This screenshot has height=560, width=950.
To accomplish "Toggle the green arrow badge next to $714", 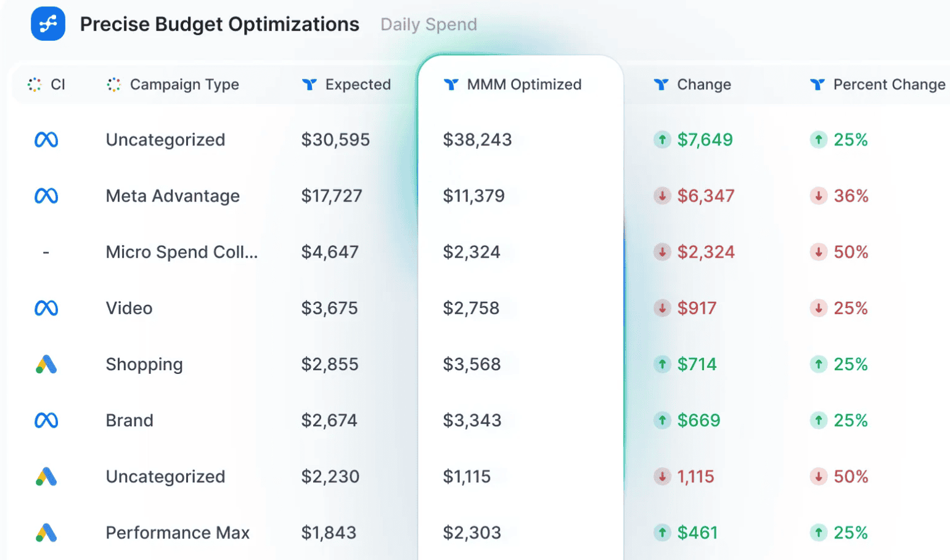I will 662,363.
